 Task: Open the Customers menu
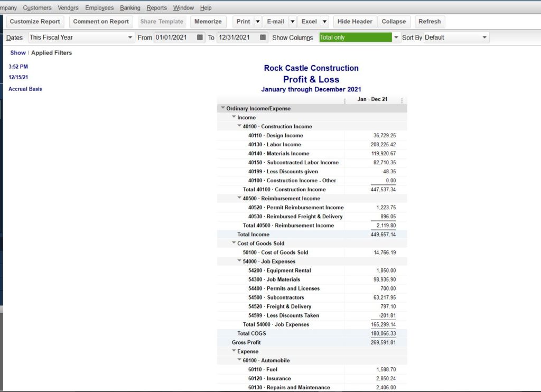pos(38,7)
